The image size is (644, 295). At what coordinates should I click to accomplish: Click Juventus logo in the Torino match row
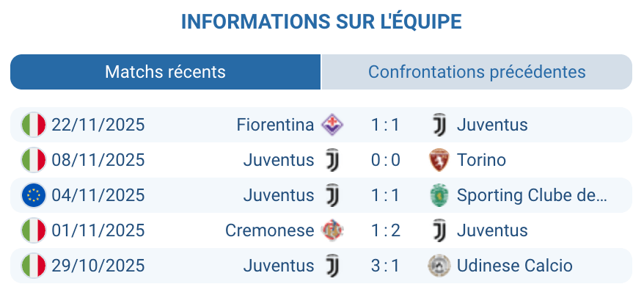pos(333,160)
